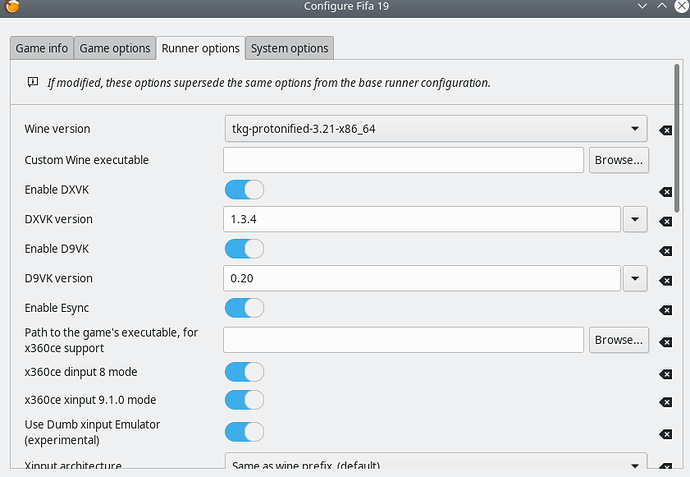Viewport: 690px width, 477px height.
Task: Reset Dumb xinput Emulator clear icon
Action: click(x=665, y=434)
